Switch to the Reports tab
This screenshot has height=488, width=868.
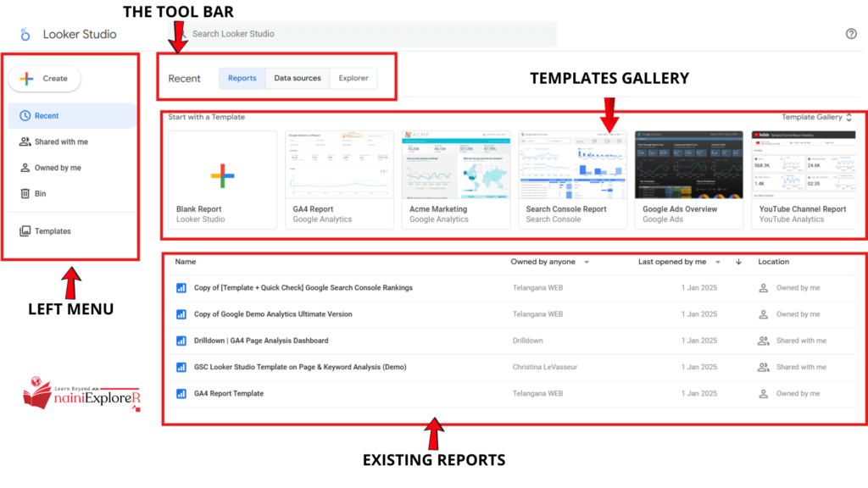point(242,78)
